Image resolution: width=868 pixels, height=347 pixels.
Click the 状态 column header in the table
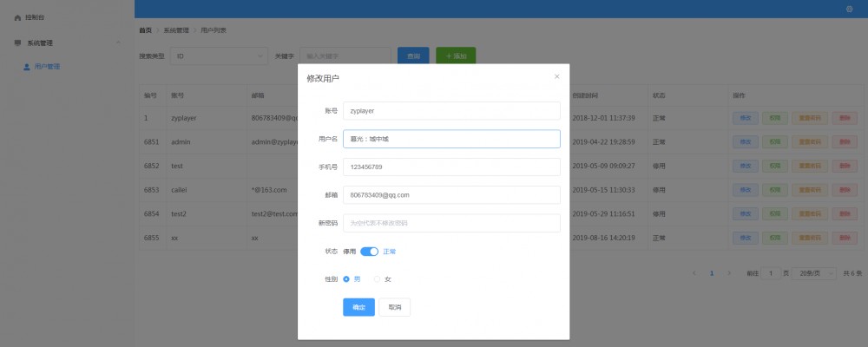(659, 95)
